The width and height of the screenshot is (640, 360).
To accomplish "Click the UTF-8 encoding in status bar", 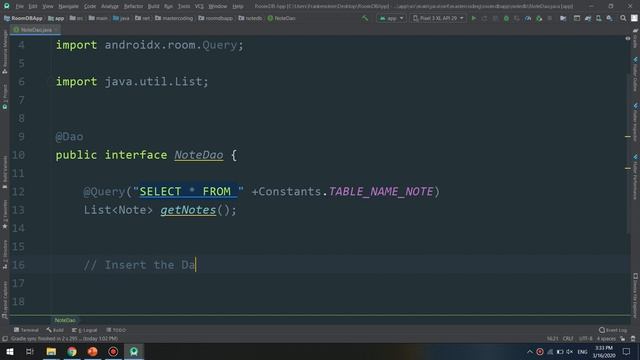I will click(585, 338).
